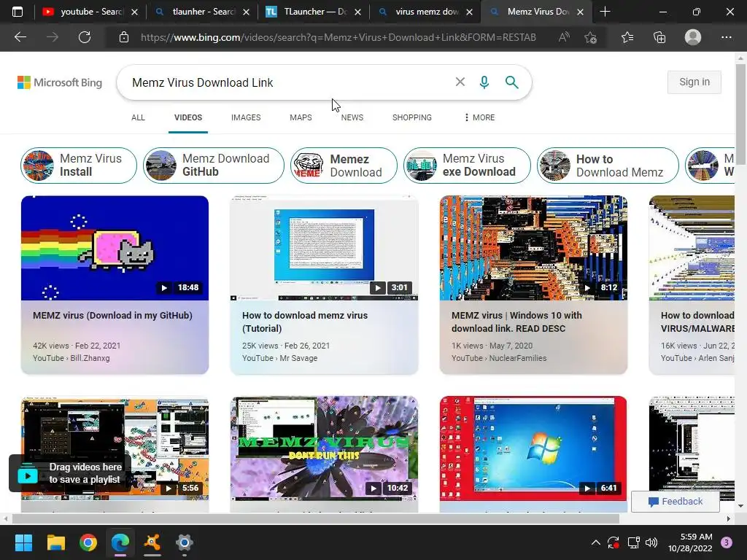Screen dimensions: 747x560
Task: Choose Memz Virus Install suggestion chip
Action: coord(79,166)
